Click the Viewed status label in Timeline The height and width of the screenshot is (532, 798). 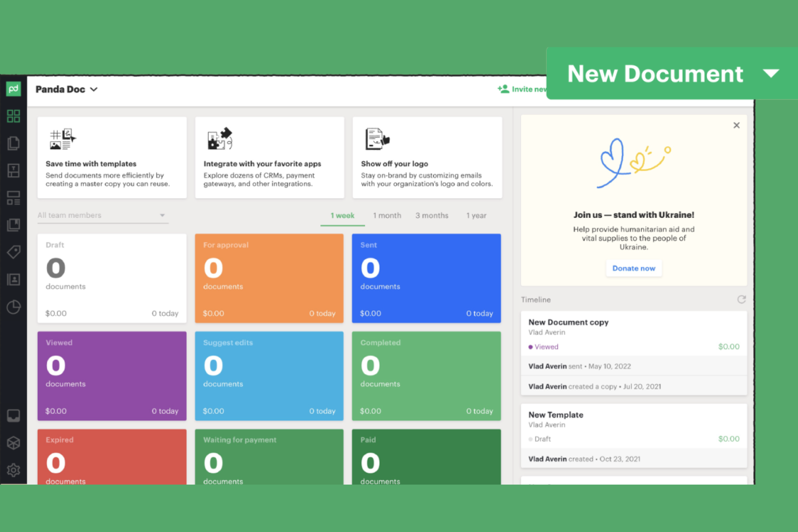544,347
